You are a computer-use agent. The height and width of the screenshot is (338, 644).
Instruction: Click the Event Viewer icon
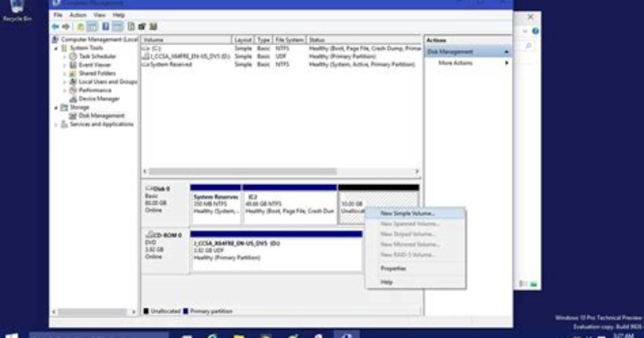(73, 65)
